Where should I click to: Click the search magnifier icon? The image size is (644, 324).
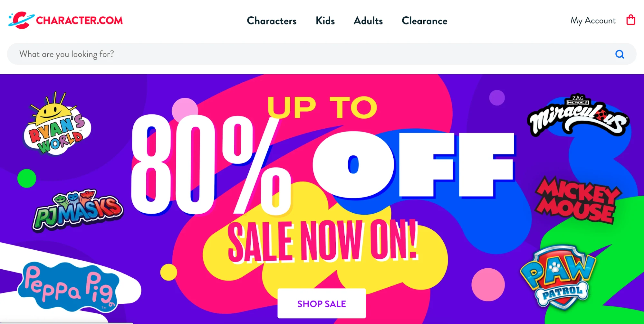[619, 54]
